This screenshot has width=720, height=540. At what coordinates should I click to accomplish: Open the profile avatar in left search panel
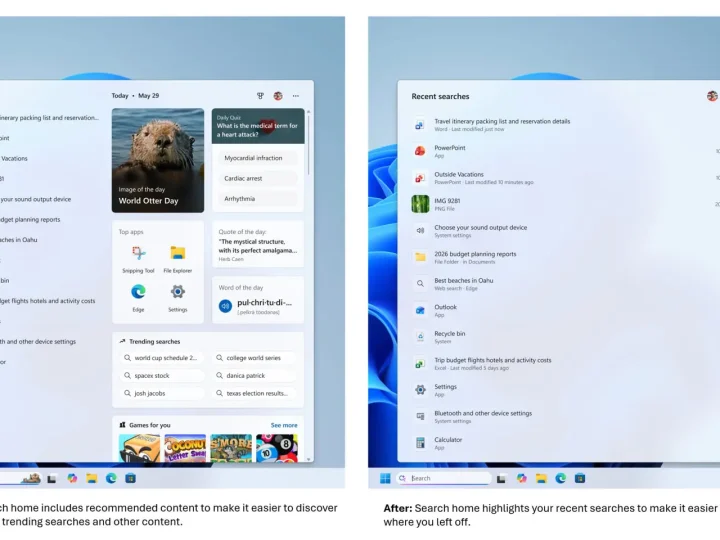click(x=278, y=96)
